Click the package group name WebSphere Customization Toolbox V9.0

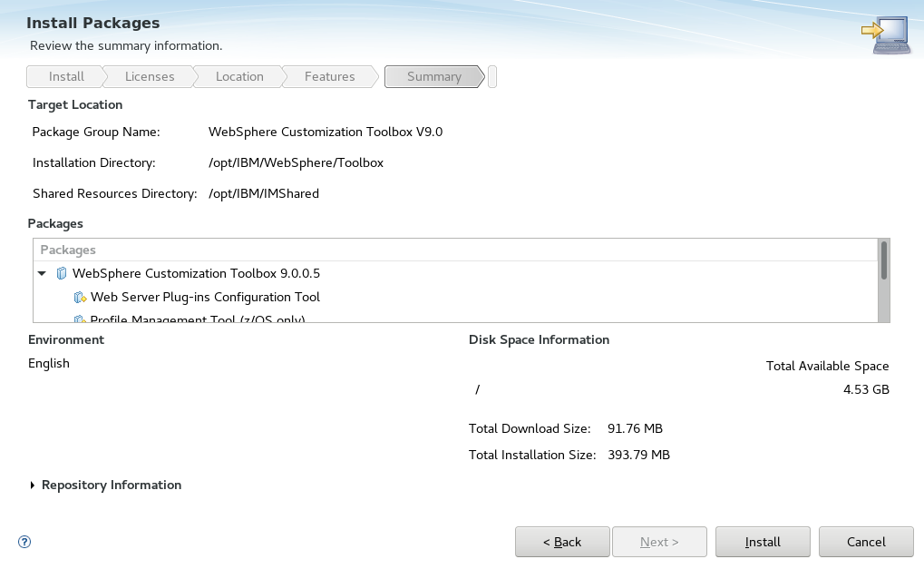(x=326, y=132)
